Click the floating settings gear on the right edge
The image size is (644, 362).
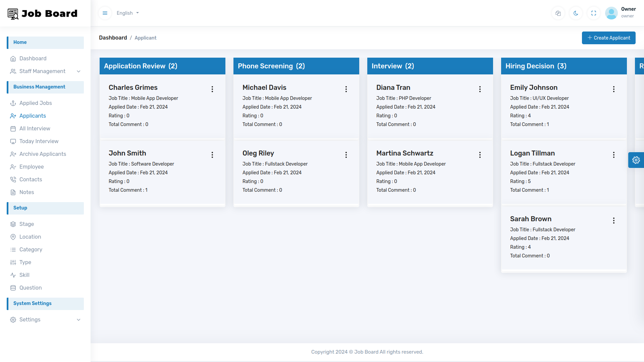(x=636, y=160)
